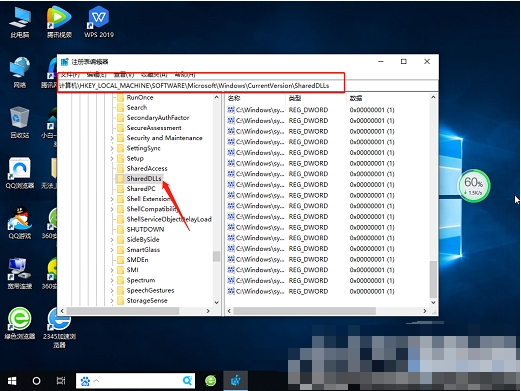Click the folder icon beside RunOnce
This screenshot has height=391, width=521.
(120, 98)
